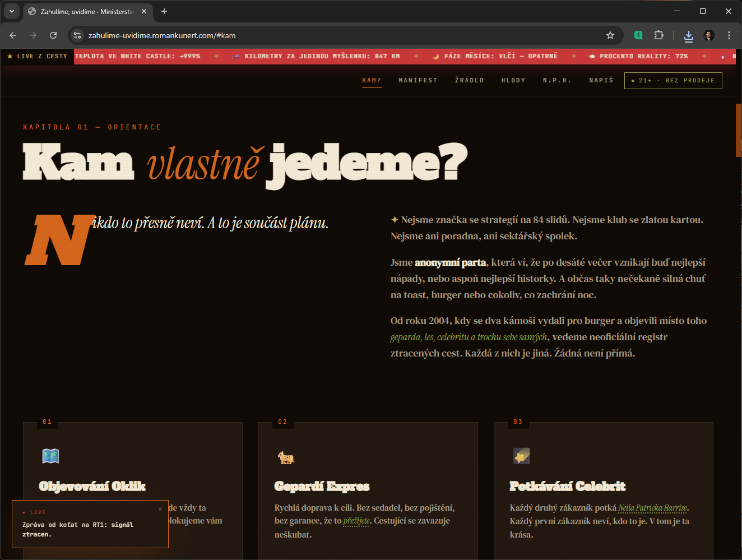This screenshot has width=742, height=560.
Task: Click the map icon on Objevování Okolík card
Action: 50,456
